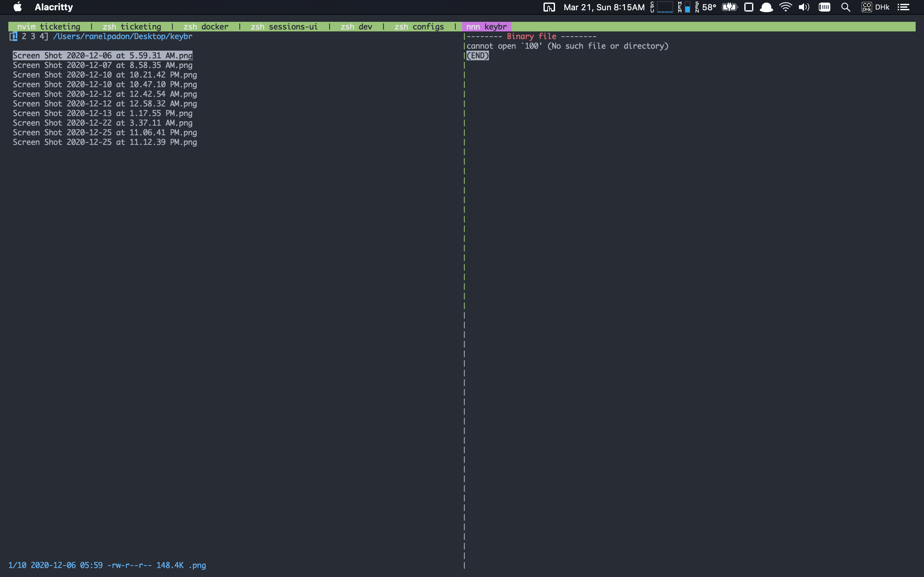The height and width of the screenshot is (577, 924).
Task: Open the Alacritty application menu
Action: coord(54,7)
